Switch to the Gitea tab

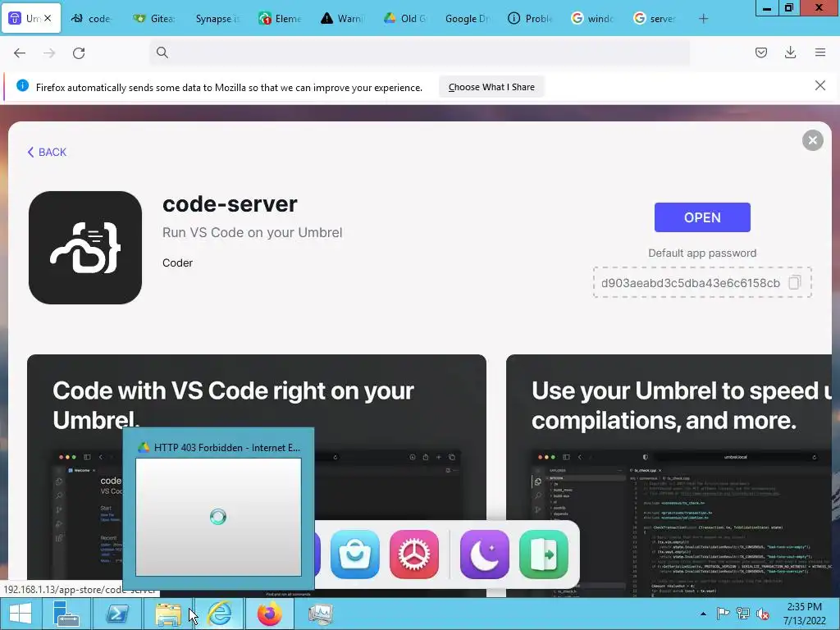(153, 19)
